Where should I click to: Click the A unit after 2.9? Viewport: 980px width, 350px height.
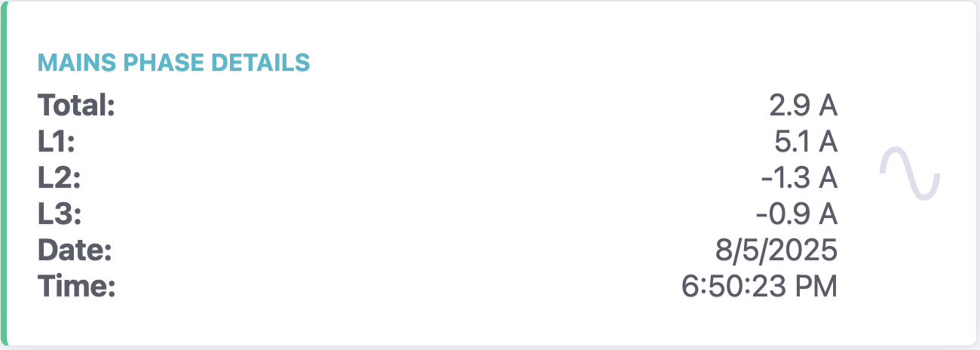pyautogui.click(x=828, y=106)
